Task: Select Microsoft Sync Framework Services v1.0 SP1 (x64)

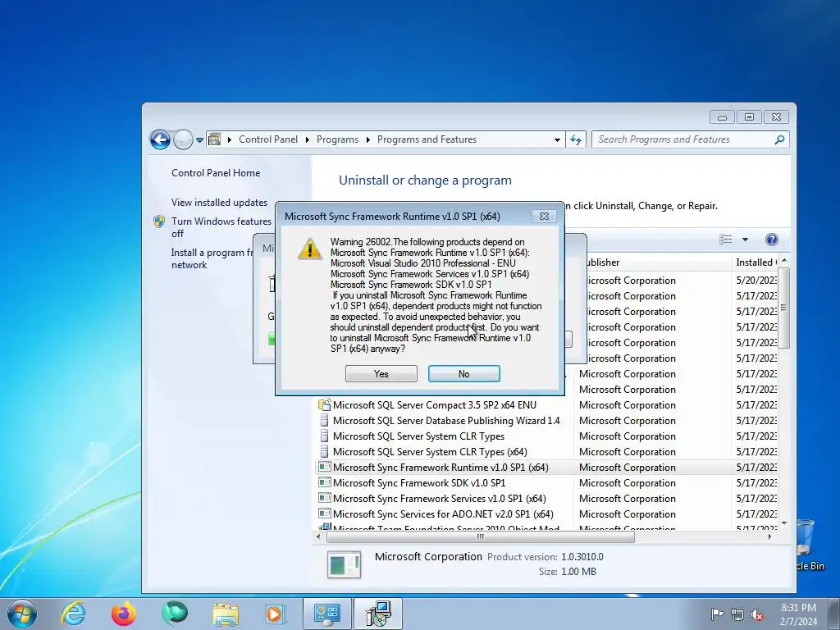Action: click(x=440, y=498)
